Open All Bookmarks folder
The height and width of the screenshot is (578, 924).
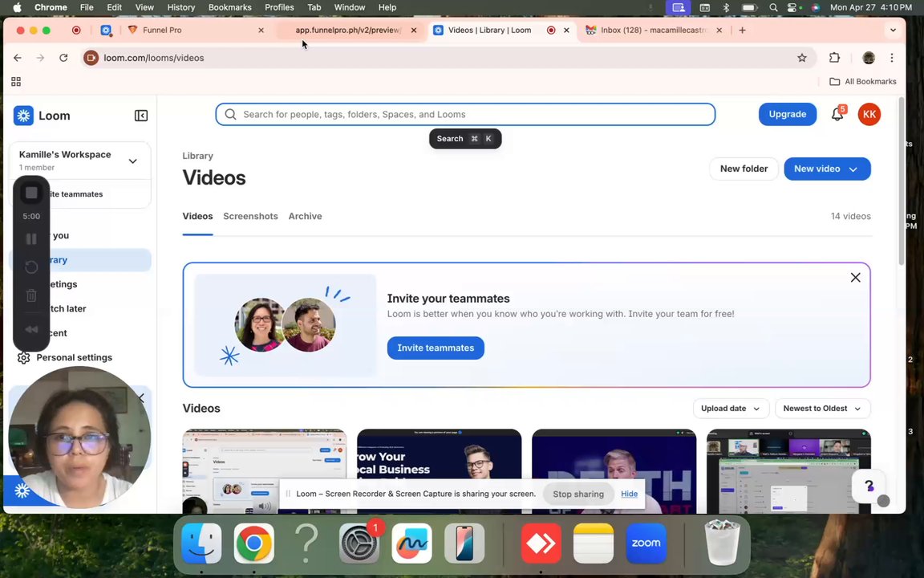(x=863, y=81)
